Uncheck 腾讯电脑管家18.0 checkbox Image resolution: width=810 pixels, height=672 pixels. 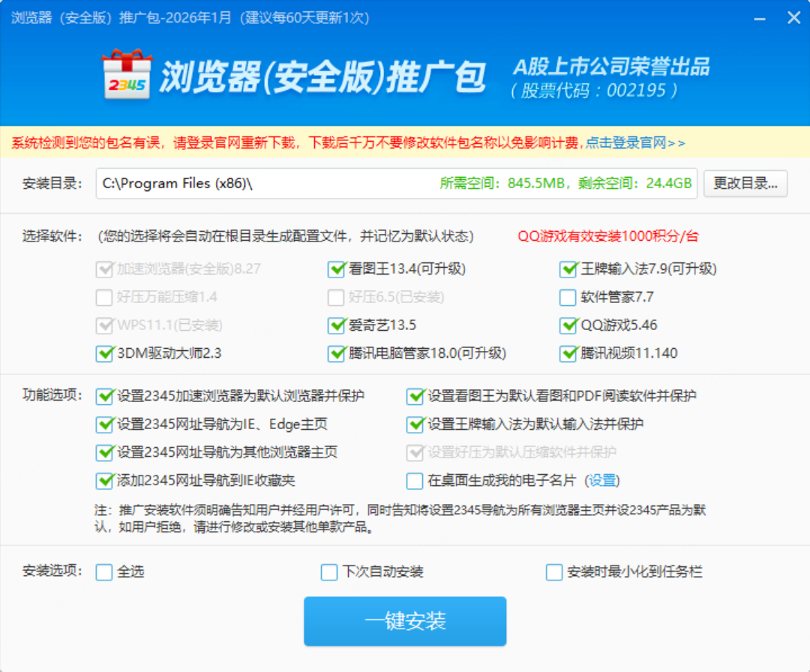(336, 353)
